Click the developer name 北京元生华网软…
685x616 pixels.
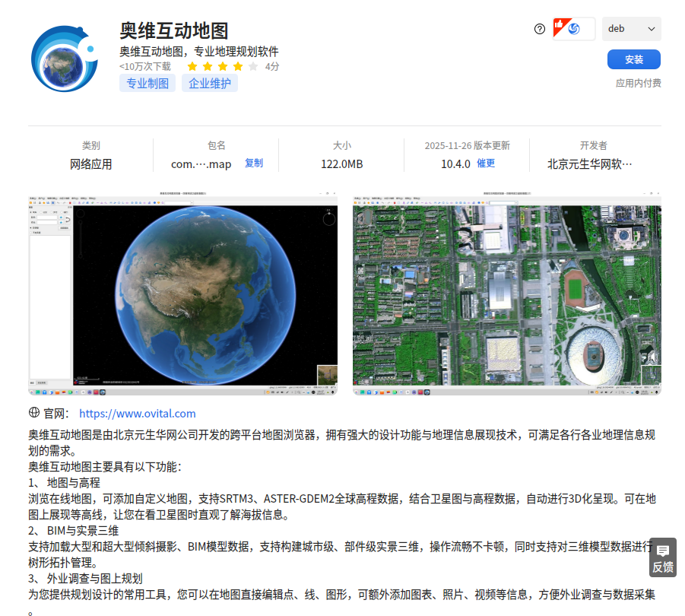pyautogui.click(x=590, y=164)
